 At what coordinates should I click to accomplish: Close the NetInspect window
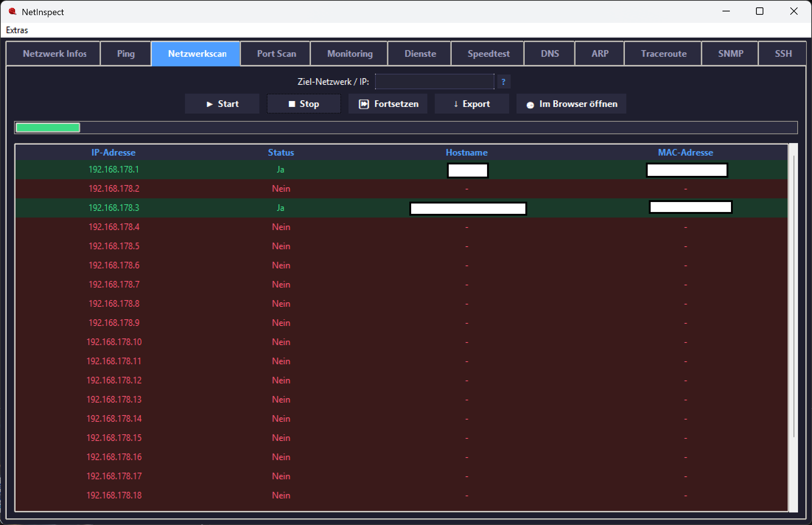click(x=794, y=11)
